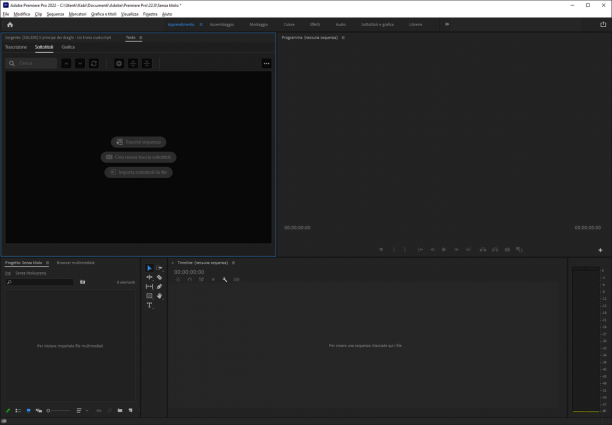This screenshot has width=612, height=425.
Task: Select the Rectangle tool
Action: pyautogui.click(x=149, y=296)
